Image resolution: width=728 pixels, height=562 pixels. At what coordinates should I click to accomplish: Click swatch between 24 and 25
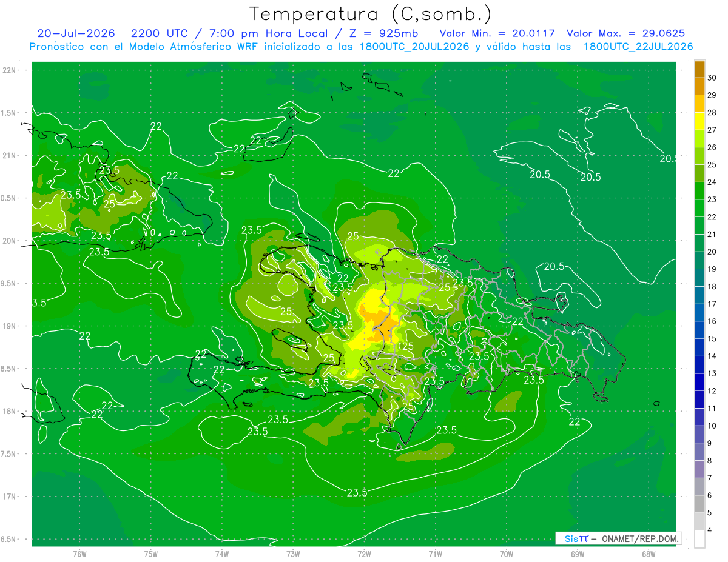[x=699, y=173]
